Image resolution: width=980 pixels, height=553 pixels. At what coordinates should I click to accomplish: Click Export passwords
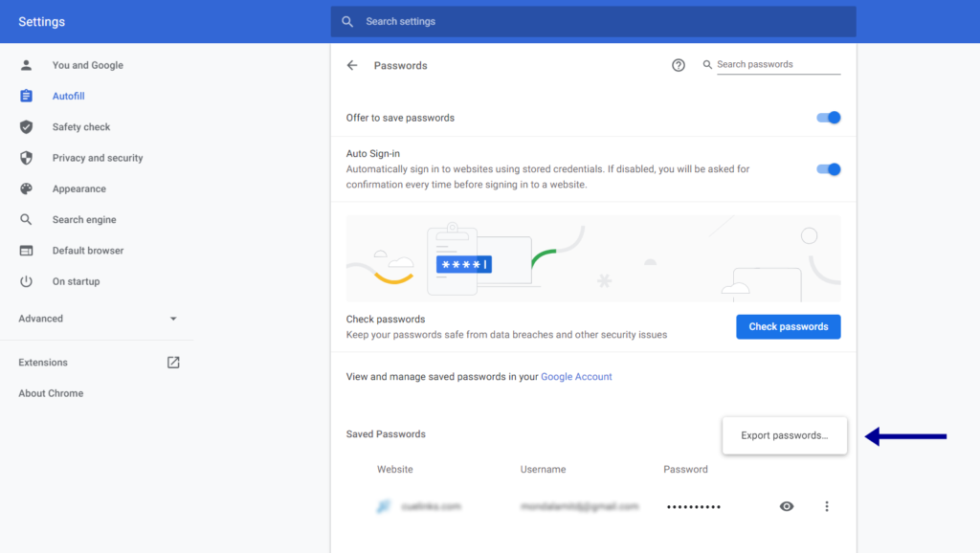[x=784, y=435]
